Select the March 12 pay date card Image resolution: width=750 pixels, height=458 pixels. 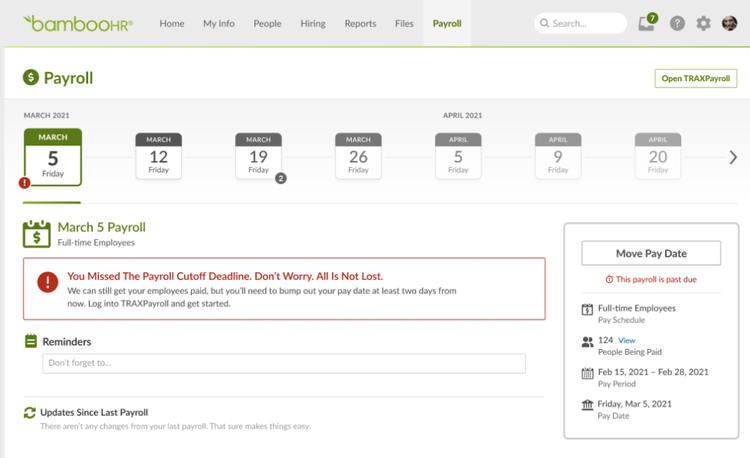(158, 156)
